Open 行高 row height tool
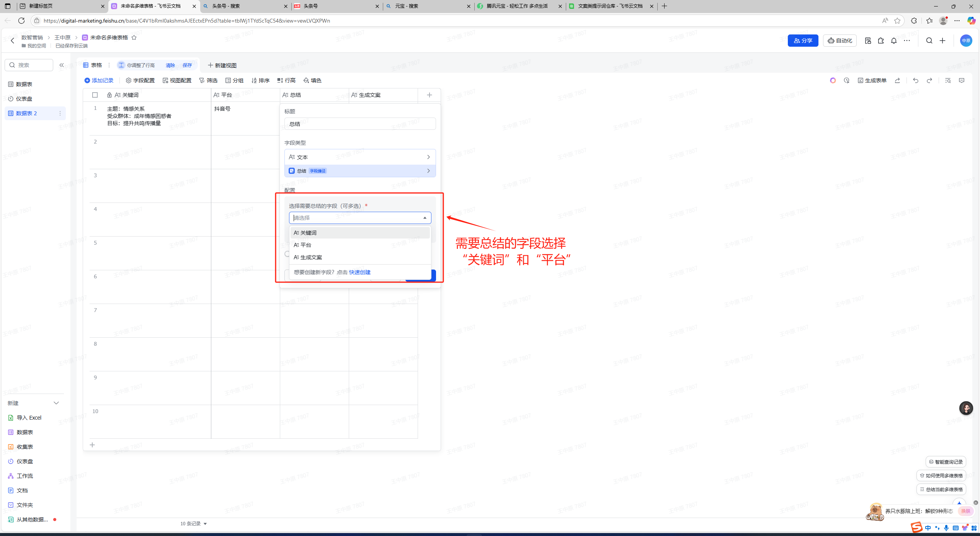The width and height of the screenshot is (980, 536). coord(286,80)
